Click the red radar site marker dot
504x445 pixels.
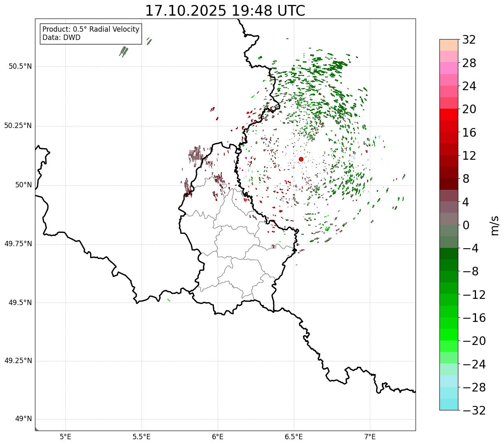point(301,159)
